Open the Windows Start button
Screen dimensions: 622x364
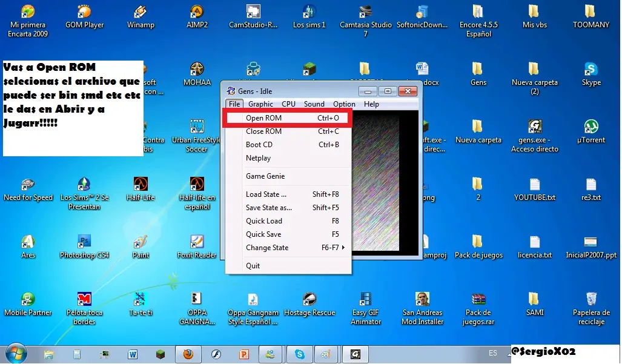coord(16,353)
